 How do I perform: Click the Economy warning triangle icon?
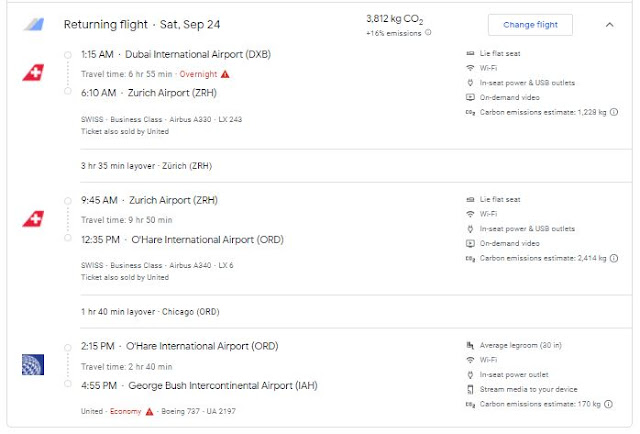click(x=149, y=411)
